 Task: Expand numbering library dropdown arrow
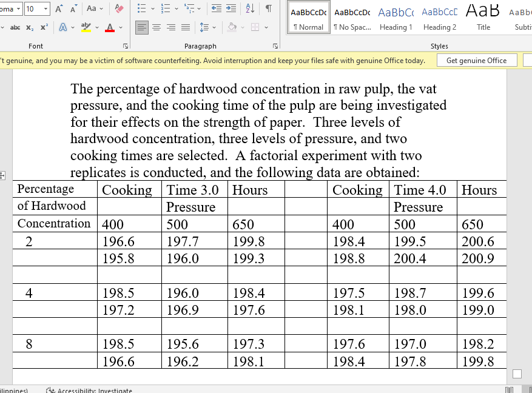pyautogui.click(x=176, y=9)
